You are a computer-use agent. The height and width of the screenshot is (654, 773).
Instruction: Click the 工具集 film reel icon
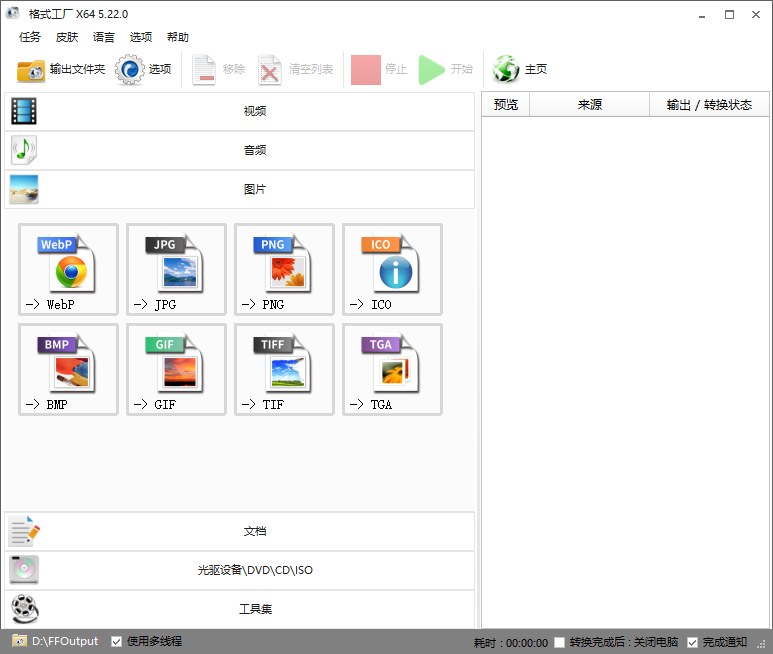pos(25,609)
